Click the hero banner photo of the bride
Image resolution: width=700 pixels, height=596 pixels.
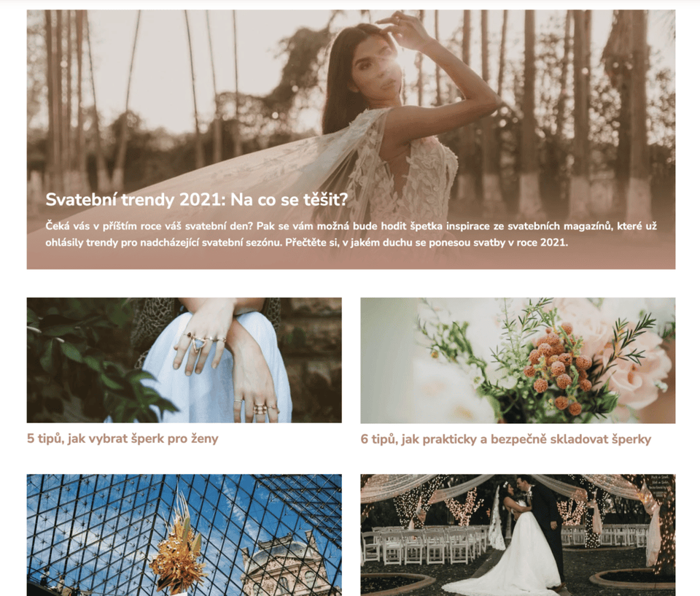pos(351,139)
